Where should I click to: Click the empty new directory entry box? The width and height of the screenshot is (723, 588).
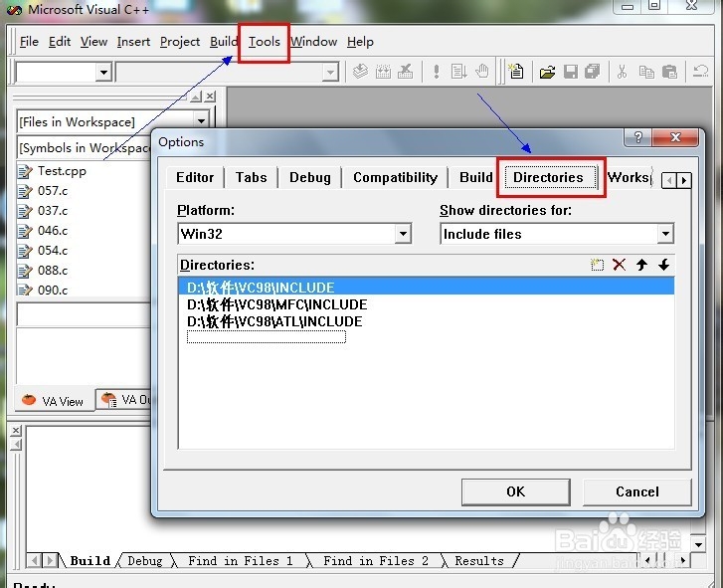[267, 337]
